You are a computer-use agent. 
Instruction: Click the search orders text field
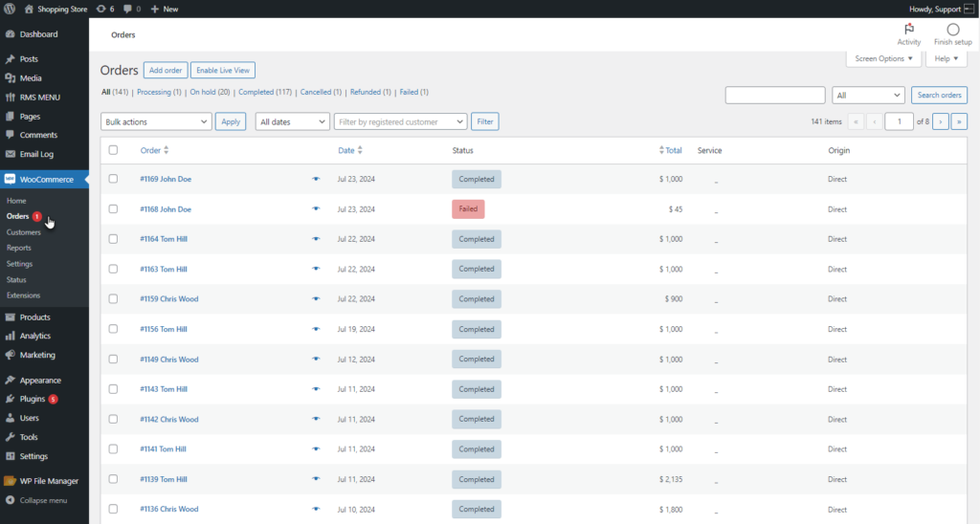tap(775, 95)
